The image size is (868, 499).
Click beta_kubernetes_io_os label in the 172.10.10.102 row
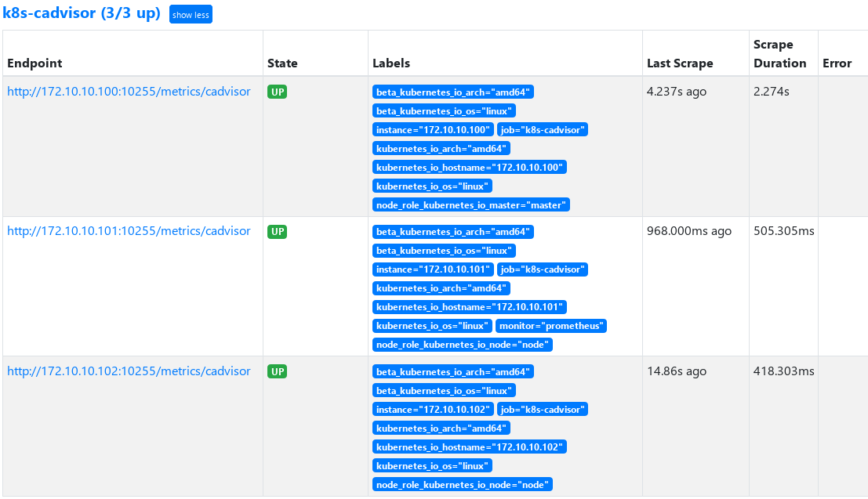click(444, 391)
